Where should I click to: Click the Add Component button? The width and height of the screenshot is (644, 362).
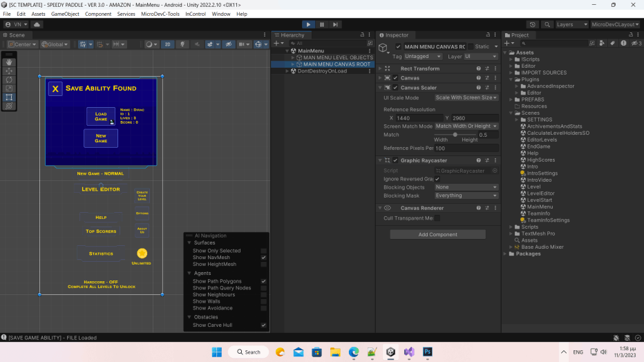click(437, 234)
